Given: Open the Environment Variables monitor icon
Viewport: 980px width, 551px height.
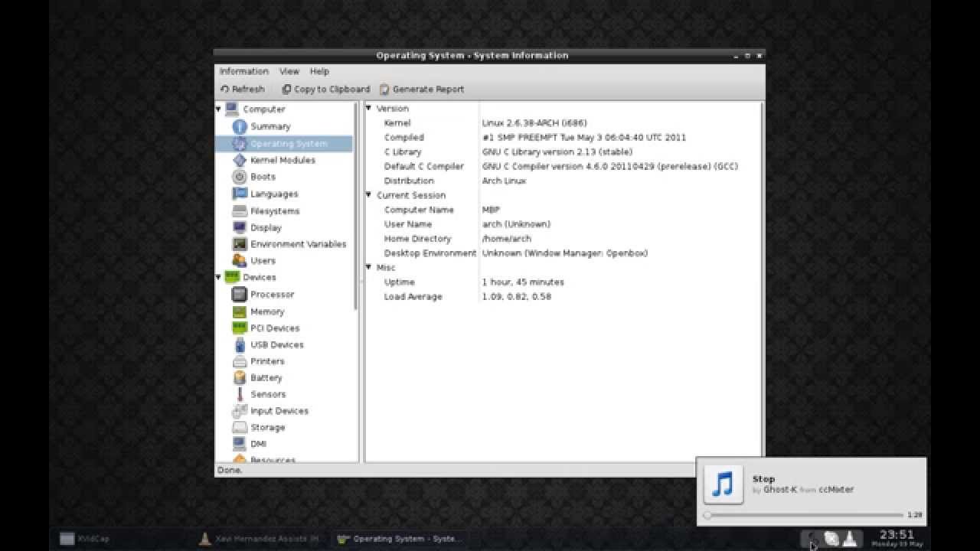Looking at the screenshot, I should click(240, 244).
